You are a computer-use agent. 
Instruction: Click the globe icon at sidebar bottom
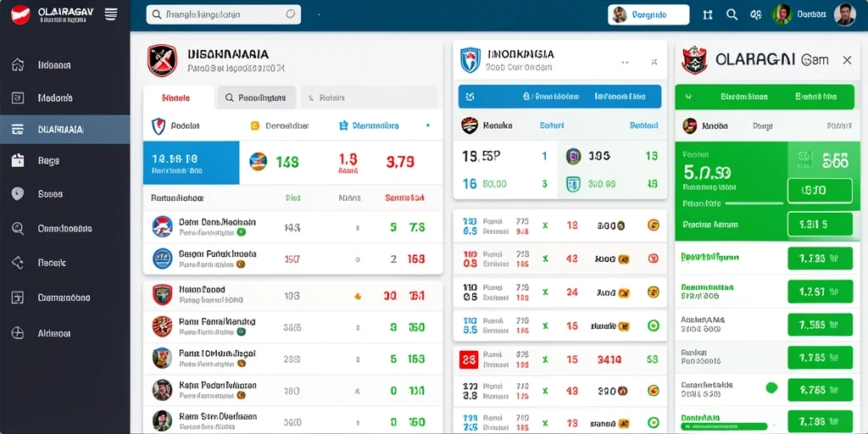pos(18,333)
